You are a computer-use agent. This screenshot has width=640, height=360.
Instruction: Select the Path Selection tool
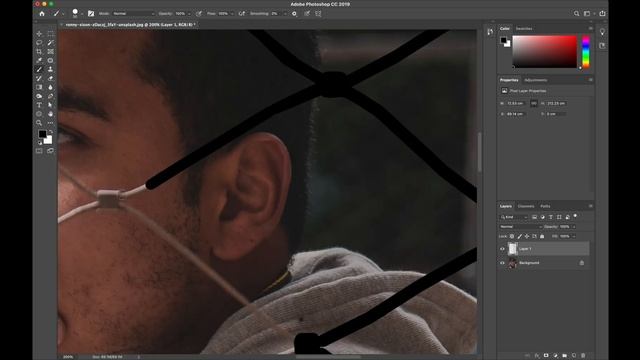[50, 105]
